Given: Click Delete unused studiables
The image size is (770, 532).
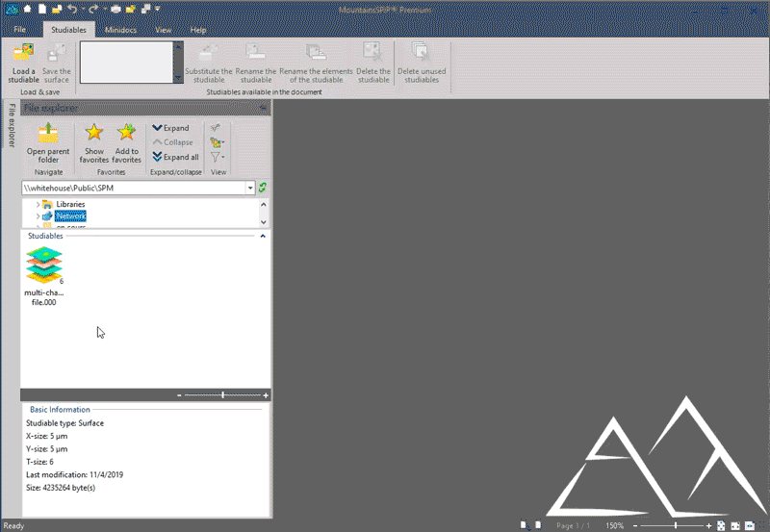Looking at the screenshot, I should 422,63.
